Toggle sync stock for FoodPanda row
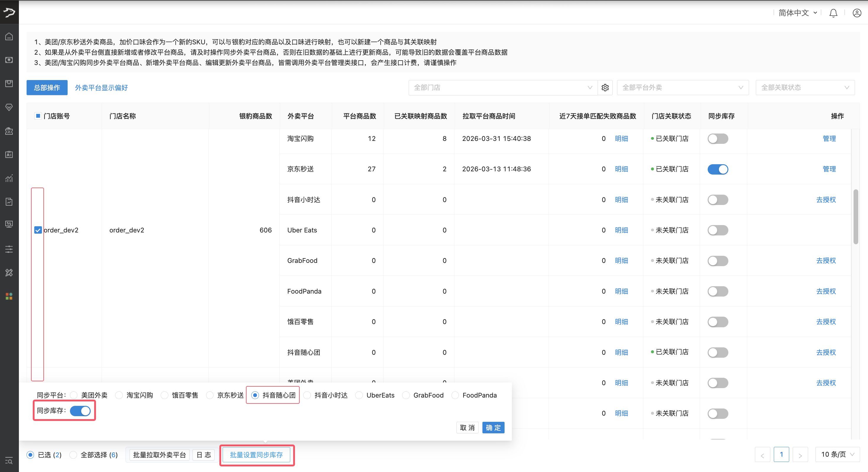868x472 pixels. point(718,291)
